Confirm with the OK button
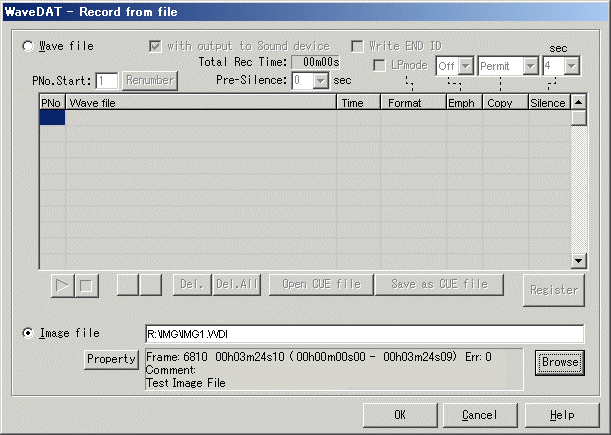This screenshot has height=435, width=611. [400, 414]
